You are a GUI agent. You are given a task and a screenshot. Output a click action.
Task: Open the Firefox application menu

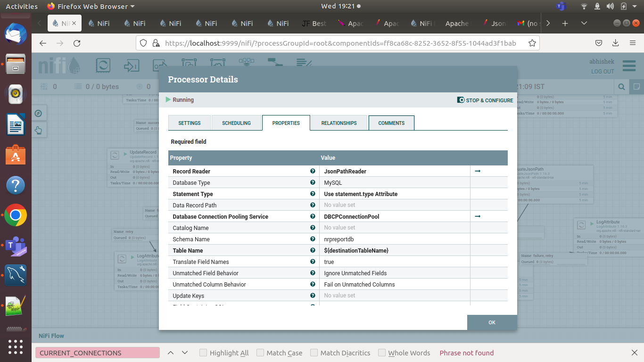(633, 42)
